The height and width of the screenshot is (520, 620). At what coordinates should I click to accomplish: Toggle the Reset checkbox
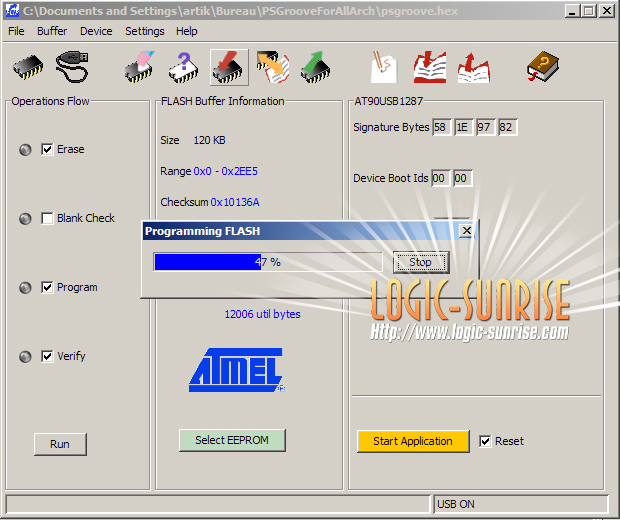[485, 441]
